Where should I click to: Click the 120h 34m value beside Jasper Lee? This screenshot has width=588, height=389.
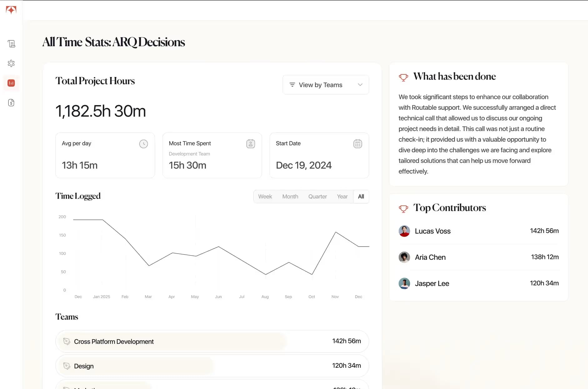544,283
